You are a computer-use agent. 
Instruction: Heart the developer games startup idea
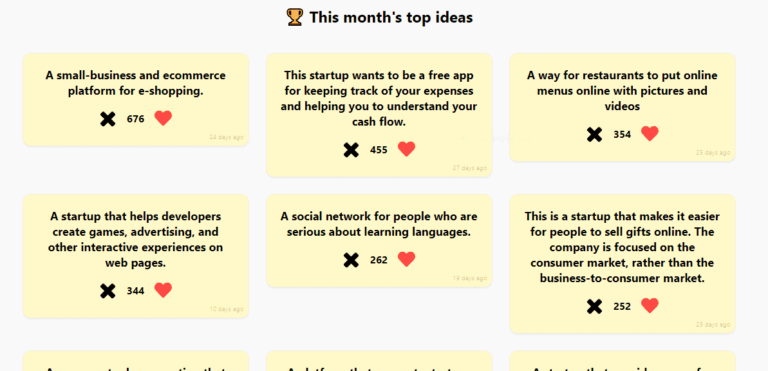163,290
